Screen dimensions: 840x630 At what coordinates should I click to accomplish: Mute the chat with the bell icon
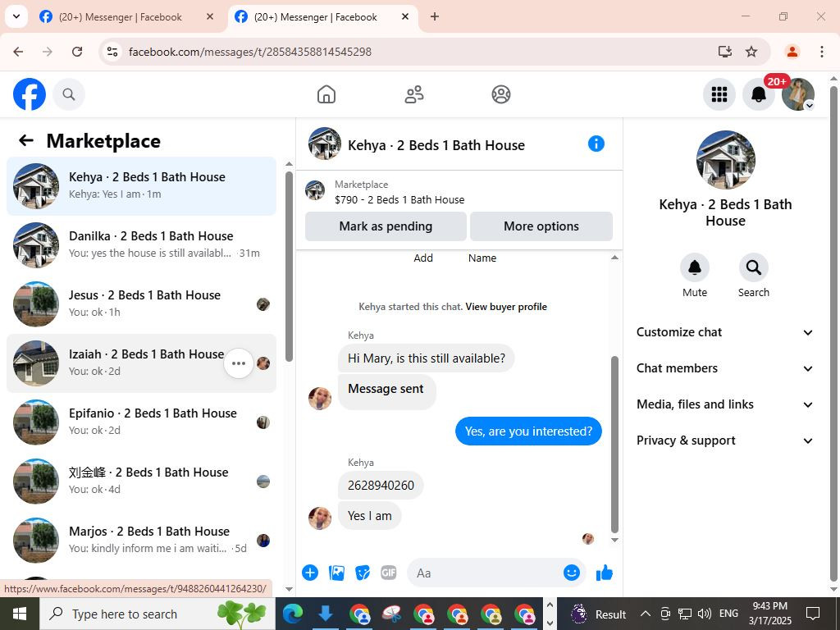tap(694, 267)
